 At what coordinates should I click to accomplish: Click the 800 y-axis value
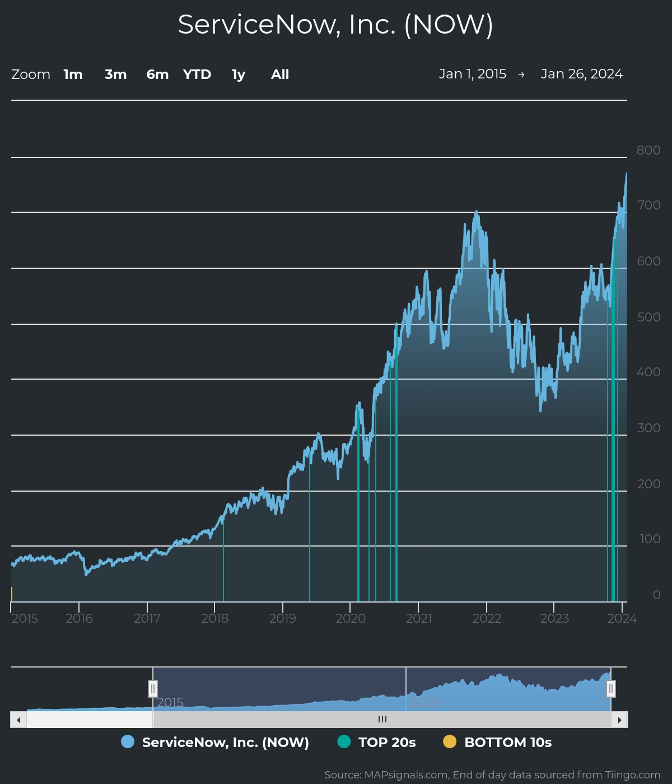(x=648, y=150)
